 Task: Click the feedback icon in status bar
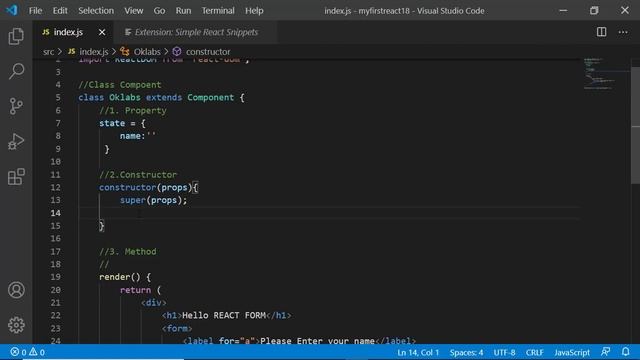[x=606, y=352]
